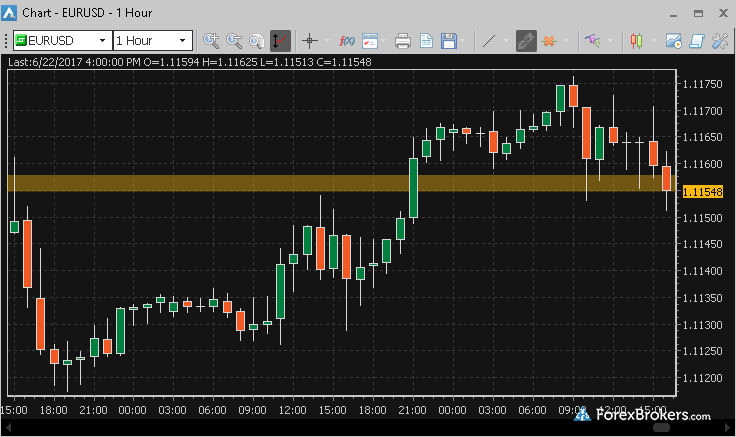Viewport: 736px width, 437px height.
Task: Click the blue scroll document icon
Action: click(x=697, y=41)
